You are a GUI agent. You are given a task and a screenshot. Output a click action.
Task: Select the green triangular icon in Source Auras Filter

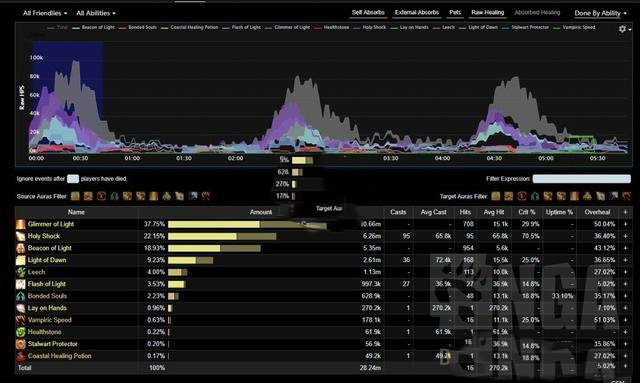pyautogui.click(x=167, y=196)
